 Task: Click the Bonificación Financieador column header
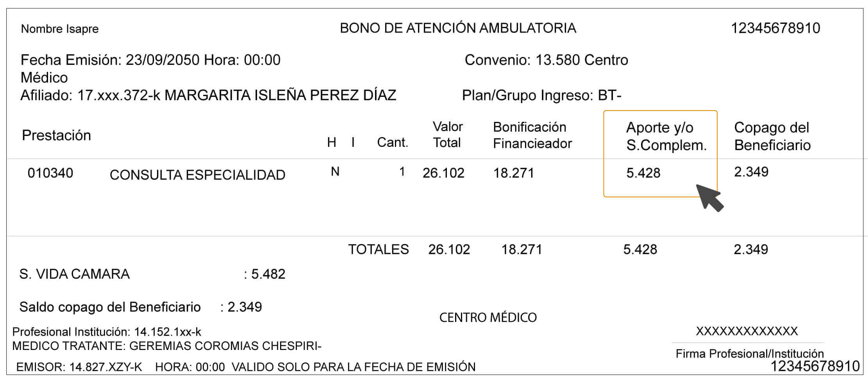point(532,135)
